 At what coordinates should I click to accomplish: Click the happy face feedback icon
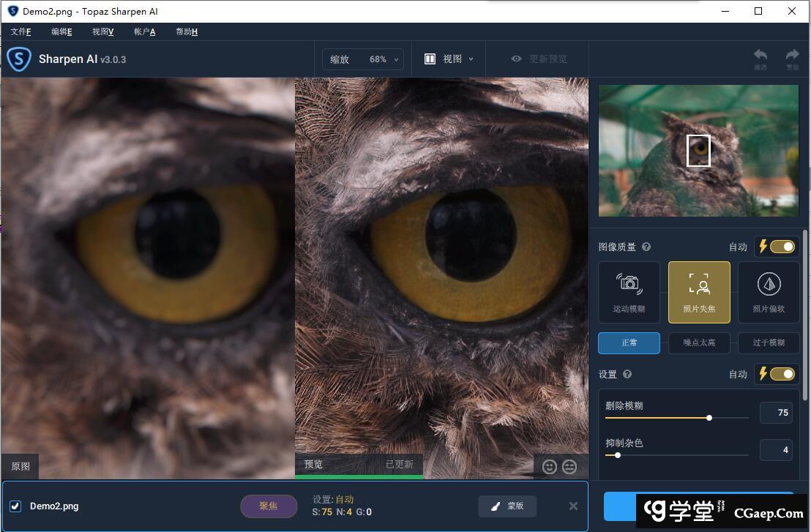point(550,466)
